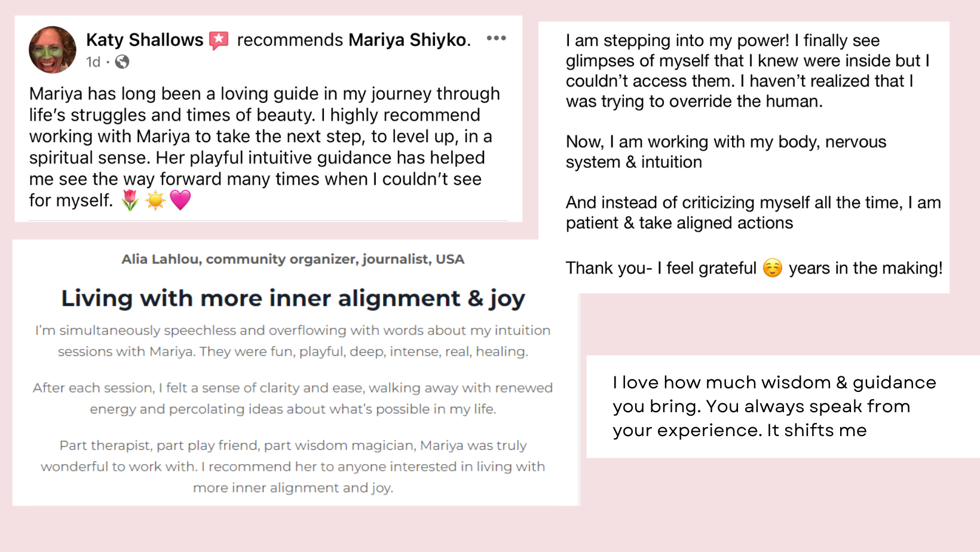
Task: Click the public globe privacy icon
Action: (x=122, y=62)
